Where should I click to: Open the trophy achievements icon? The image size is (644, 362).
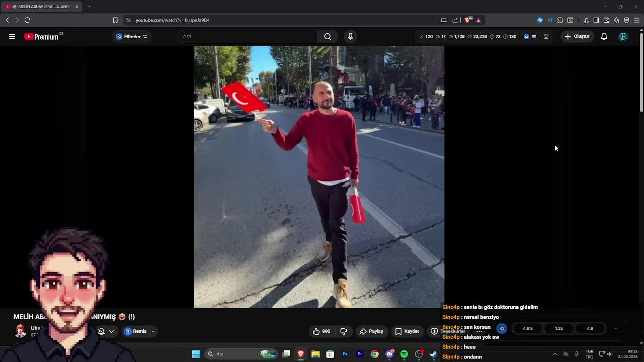click(546, 36)
